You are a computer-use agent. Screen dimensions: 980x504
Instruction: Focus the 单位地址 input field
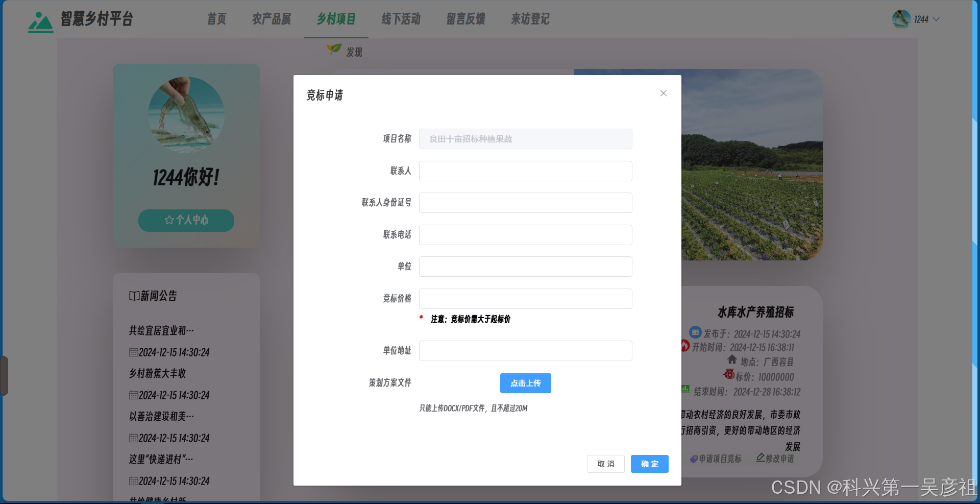click(x=525, y=351)
